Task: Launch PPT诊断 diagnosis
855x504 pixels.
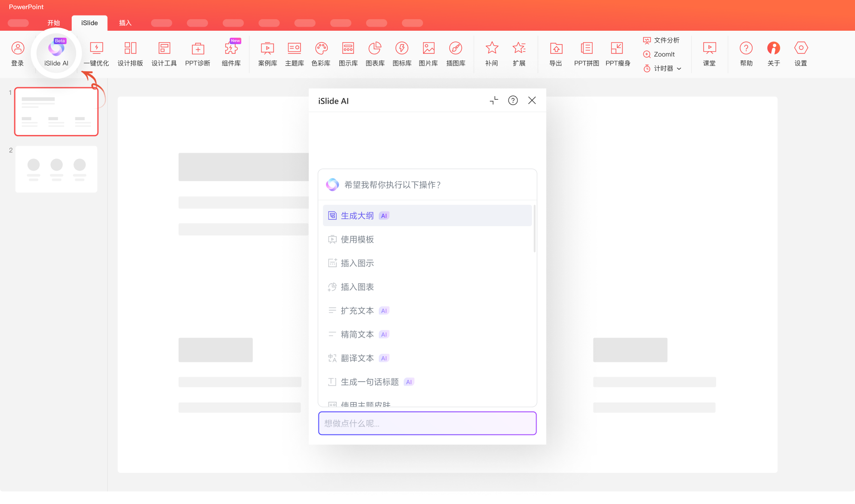Action: pyautogui.click(x=198, y=53)
